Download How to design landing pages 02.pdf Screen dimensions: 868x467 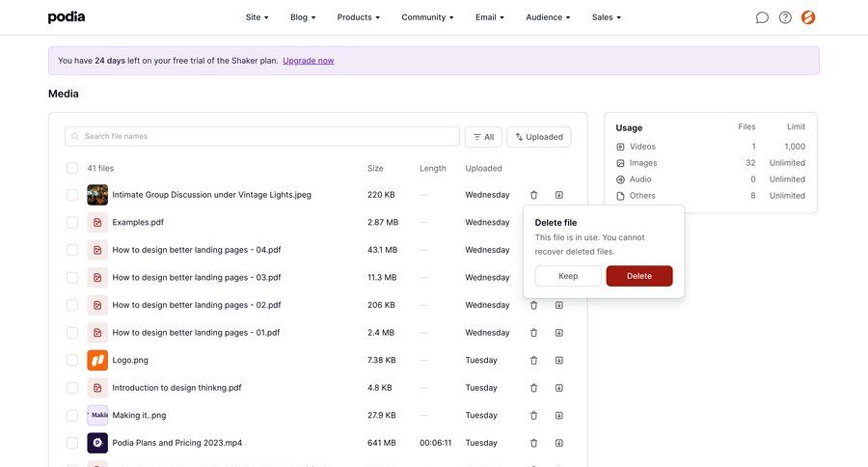559,305
